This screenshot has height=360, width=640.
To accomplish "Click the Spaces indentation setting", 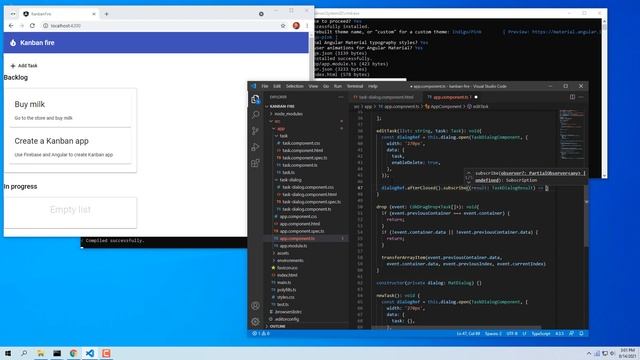I will pyautogui.click(x=493, y=333).
